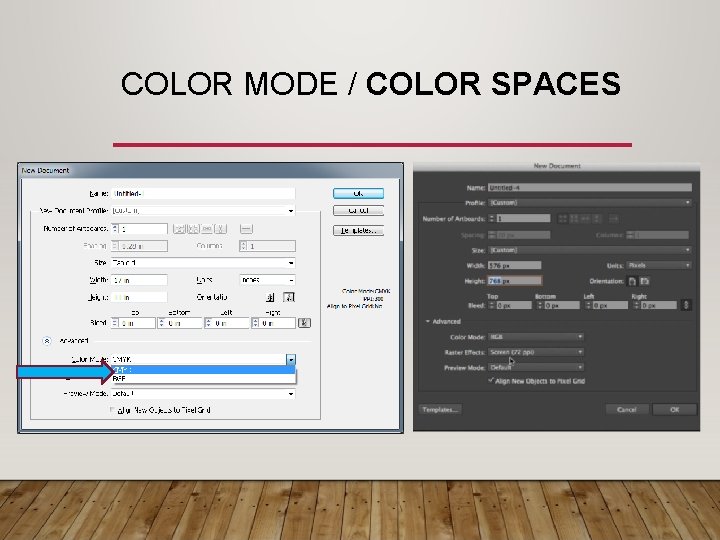720x540 pixels.
Task: Click Bleed Top field in light dialog
Action: tap(137, 323)
